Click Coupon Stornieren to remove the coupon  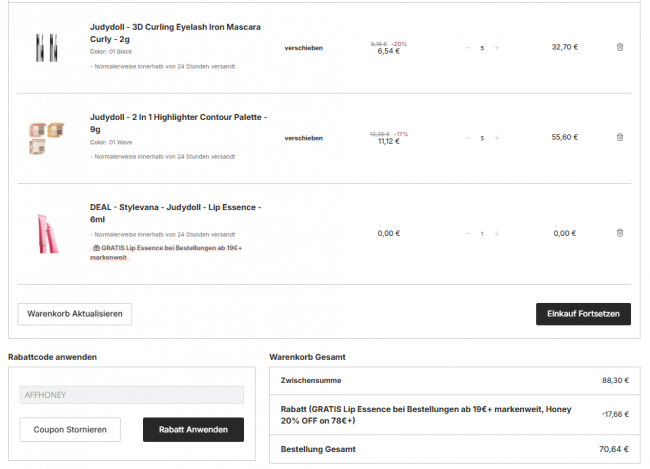tap(70, 430)
